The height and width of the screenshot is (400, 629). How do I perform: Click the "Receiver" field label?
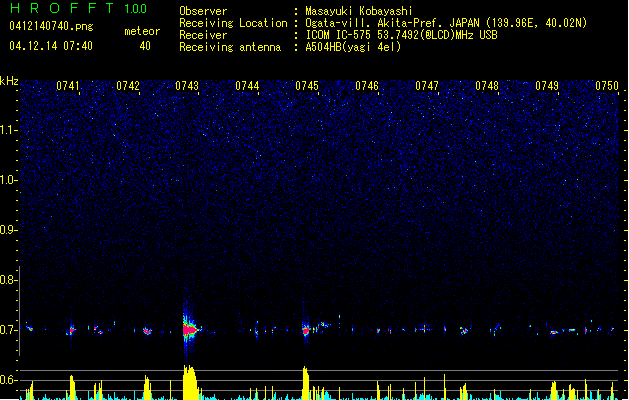coord(203,35)
